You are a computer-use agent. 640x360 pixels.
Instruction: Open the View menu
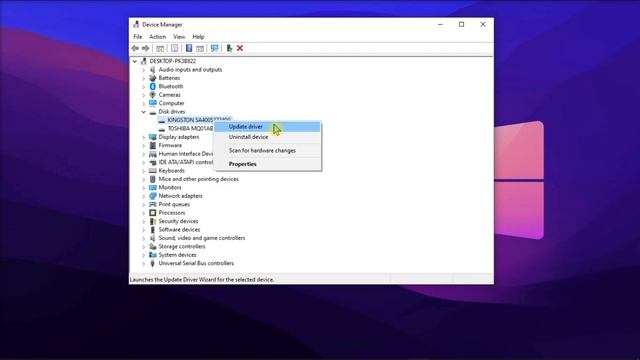pos(179,37)
